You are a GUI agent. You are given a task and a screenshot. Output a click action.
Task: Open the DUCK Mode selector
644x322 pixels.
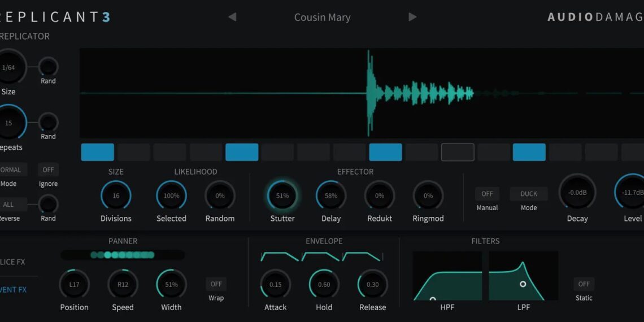click(529, 194)
